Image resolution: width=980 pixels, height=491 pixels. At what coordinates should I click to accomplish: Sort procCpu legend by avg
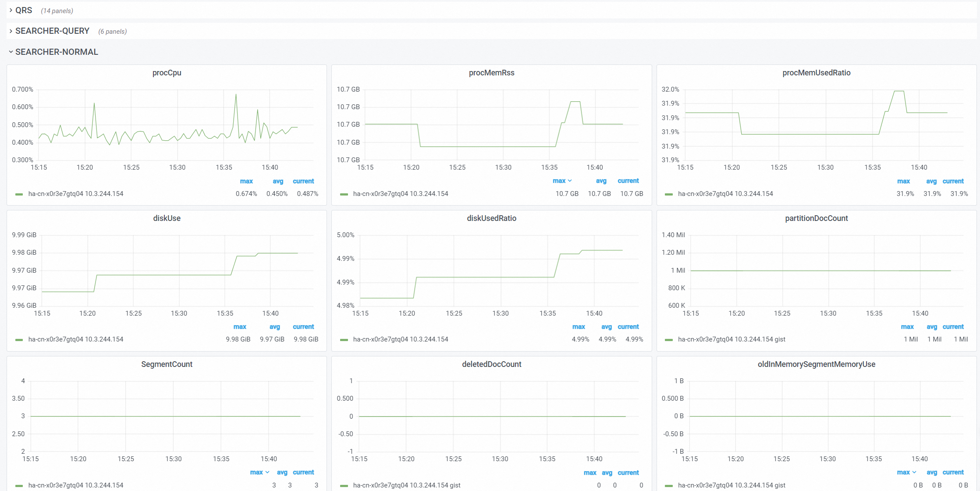(278, 181)
